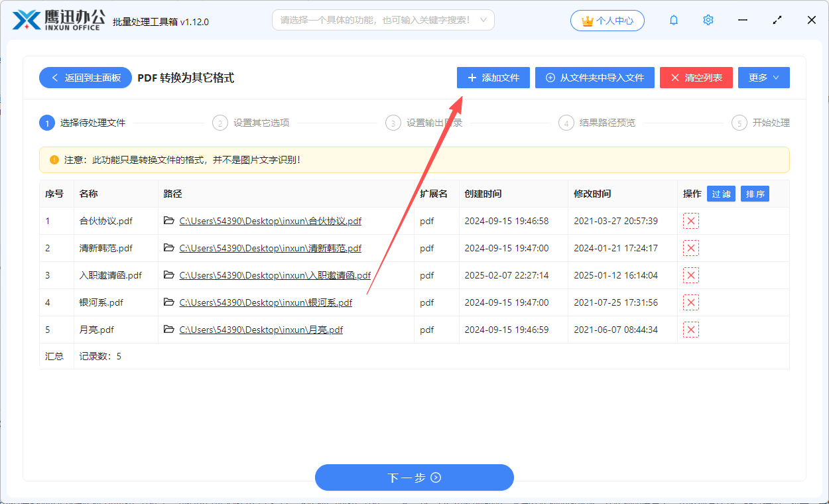Screen dimensions: 829x504
Task: Click the 过滤 filter button
Action: pos(721,194)
